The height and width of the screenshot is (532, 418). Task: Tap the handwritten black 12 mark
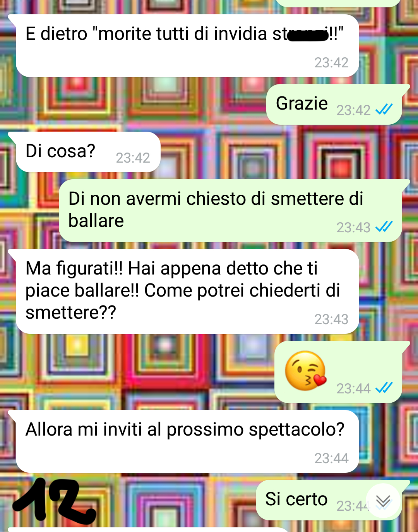pos(54,501)
